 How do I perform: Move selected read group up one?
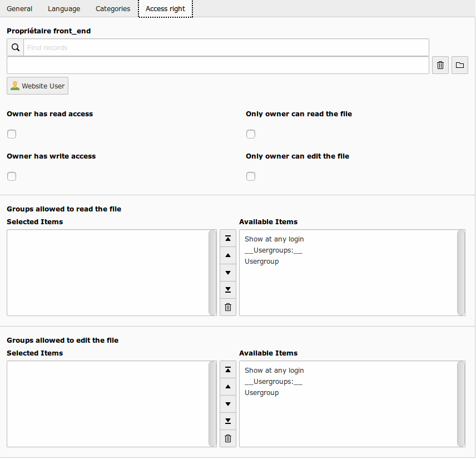click(x=228, y=255)
